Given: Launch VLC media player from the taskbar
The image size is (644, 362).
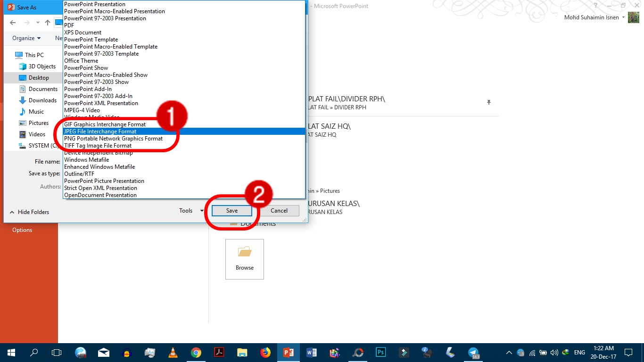Looking at the screenshot, I should (173, 353).
